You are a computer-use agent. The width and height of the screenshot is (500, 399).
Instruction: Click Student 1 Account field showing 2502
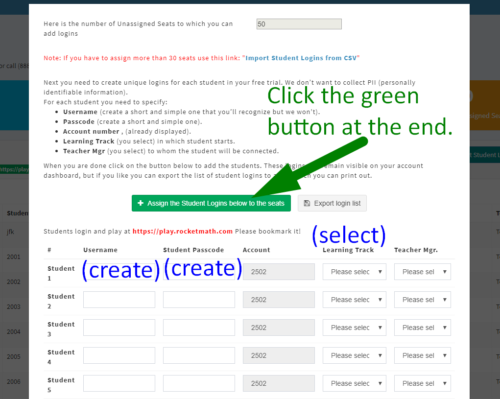pos(279,272)
